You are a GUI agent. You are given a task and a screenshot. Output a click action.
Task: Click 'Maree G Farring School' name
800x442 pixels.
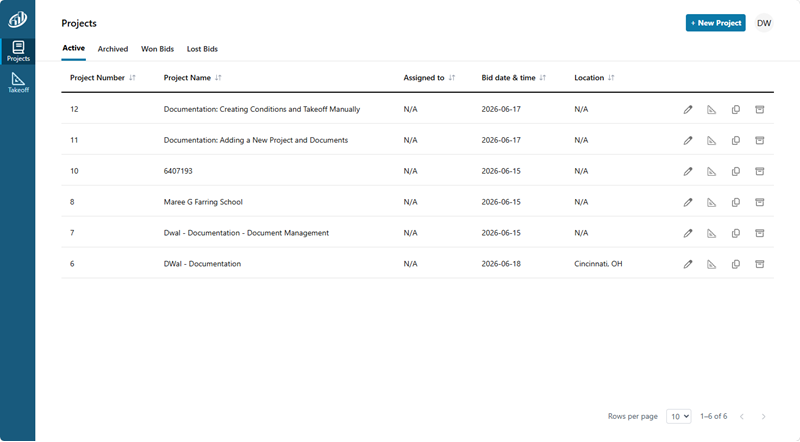203,202
